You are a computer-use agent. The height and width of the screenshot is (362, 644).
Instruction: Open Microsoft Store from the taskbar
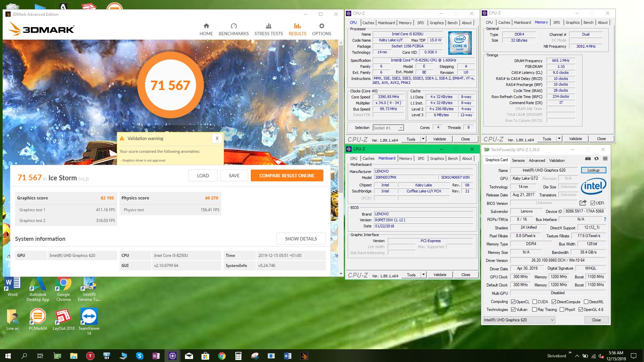click(205, 356)
